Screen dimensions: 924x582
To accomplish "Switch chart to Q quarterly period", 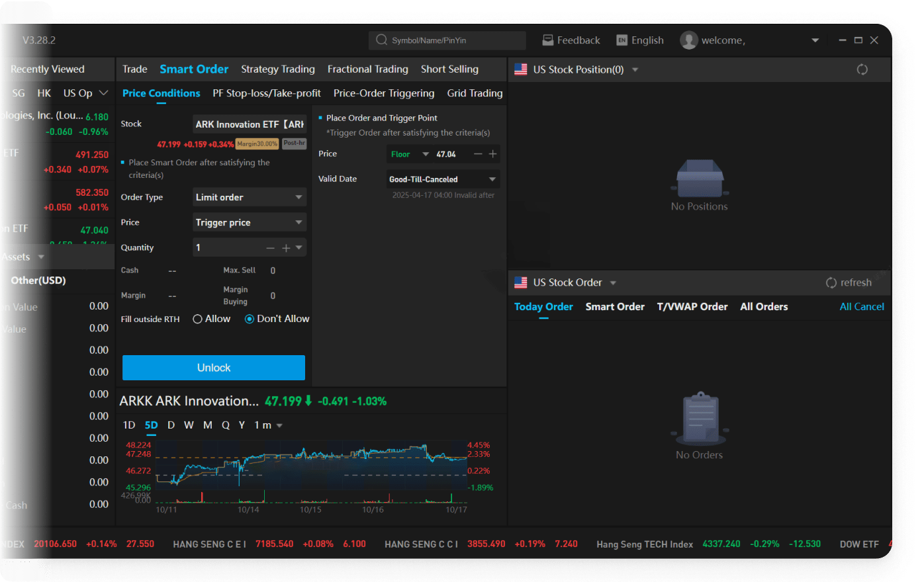I will click(226, 425).
